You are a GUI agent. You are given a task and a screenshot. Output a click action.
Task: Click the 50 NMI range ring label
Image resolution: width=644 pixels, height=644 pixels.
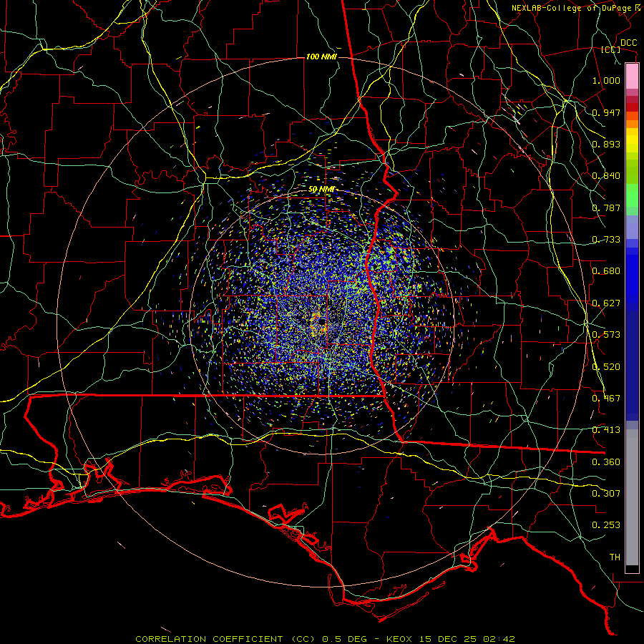pyautogui.click(x=321, y=190)
